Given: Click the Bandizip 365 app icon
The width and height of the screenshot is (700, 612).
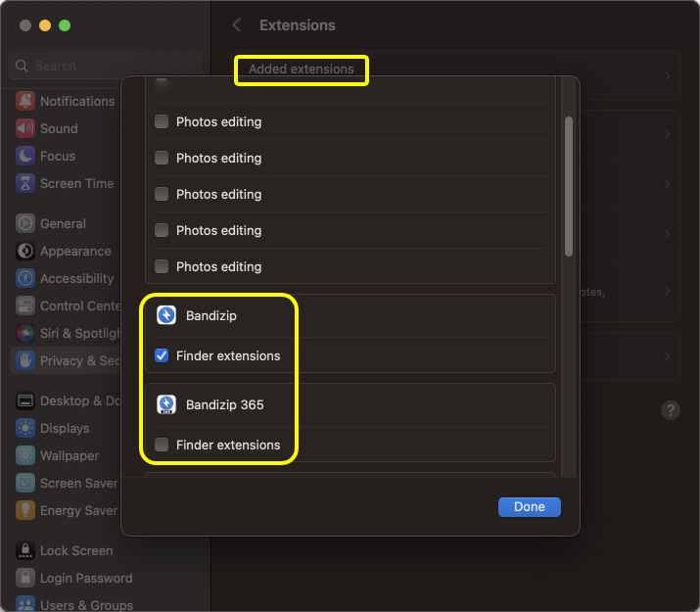Looking at the screenshot, I should pyautogui.click(x=166, y=404).
